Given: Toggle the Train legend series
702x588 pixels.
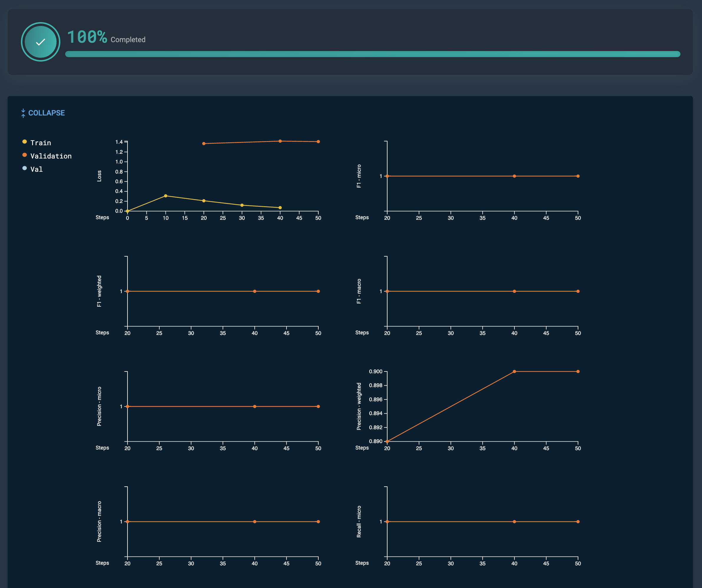Looking at the screenshot, I should [37, 143].
